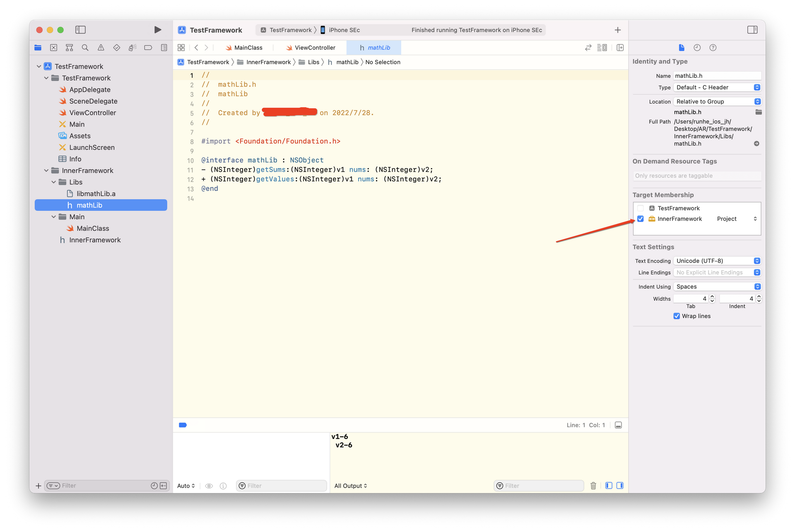
Task: Go back in editor history
Action: pos(196,48)
